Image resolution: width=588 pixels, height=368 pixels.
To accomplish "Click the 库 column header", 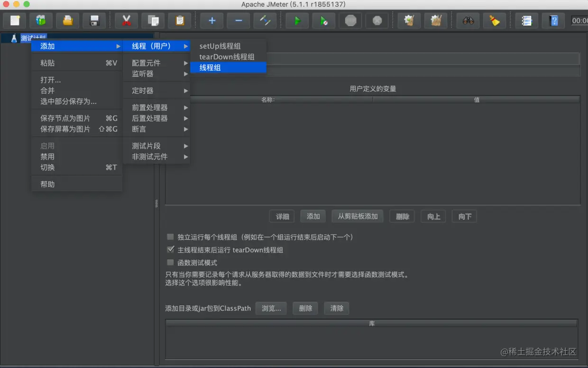I will 372,323.
